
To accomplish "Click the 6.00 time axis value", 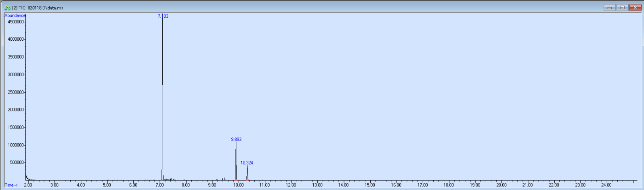I will click(133, 185).
